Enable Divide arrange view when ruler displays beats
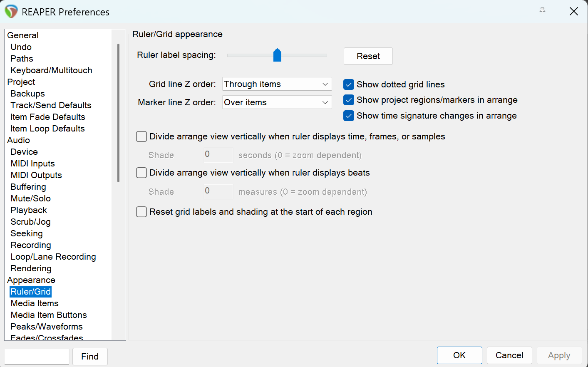Screen dimensions: 588x367 click(x=141, y=173)
